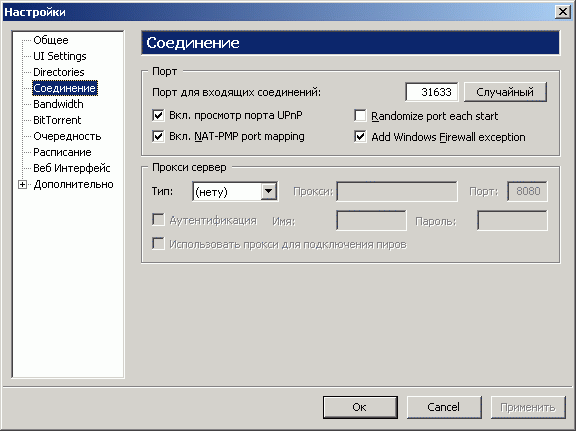
Task: Click the incoming port number field
Action: [x=432, y=92]
